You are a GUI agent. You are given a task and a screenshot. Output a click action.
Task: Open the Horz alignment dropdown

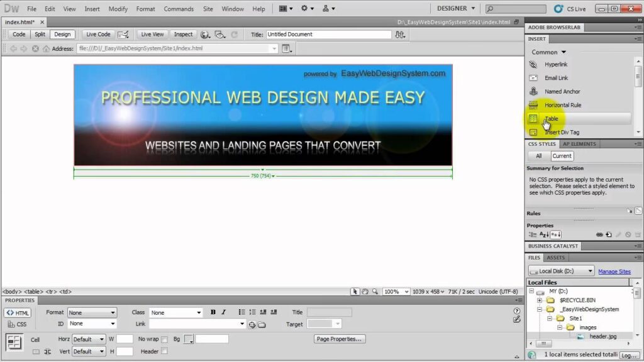click(89, 339)
